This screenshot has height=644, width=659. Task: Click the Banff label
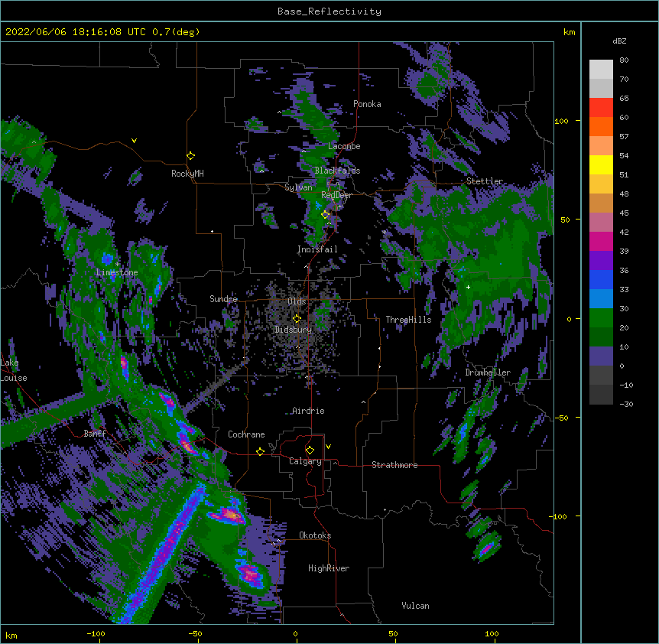(95, 434)
